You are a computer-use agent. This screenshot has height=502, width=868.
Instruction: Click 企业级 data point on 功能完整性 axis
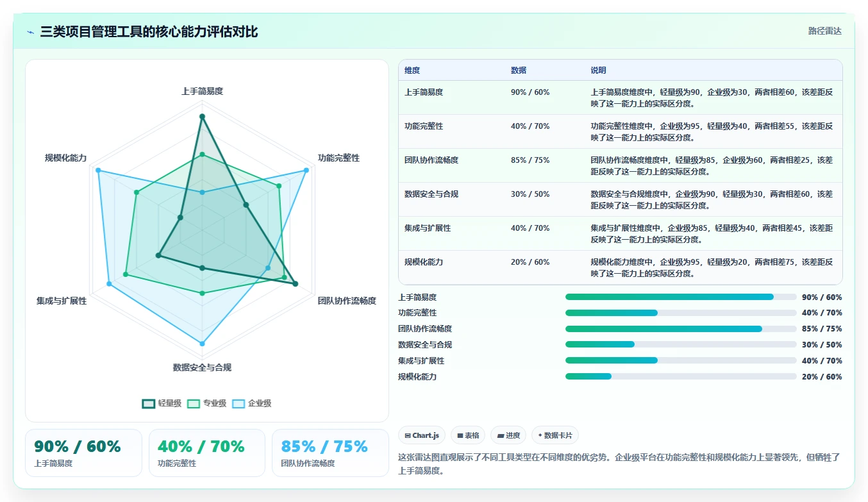click(306, 170)
